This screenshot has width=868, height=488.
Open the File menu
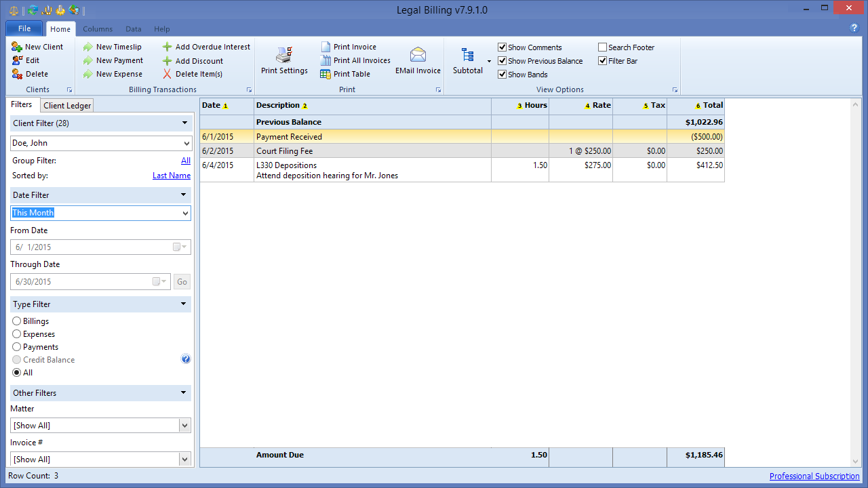[24, 28]
